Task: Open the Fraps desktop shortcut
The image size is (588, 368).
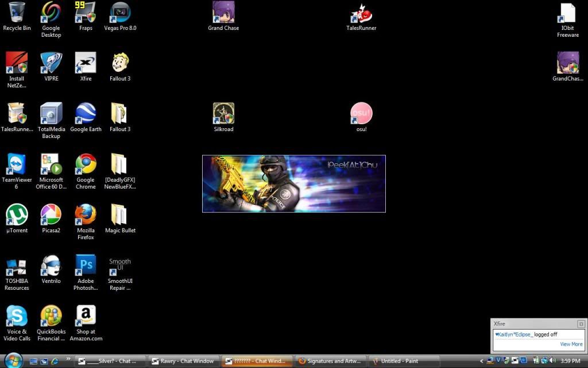Action: click(86, 13)
